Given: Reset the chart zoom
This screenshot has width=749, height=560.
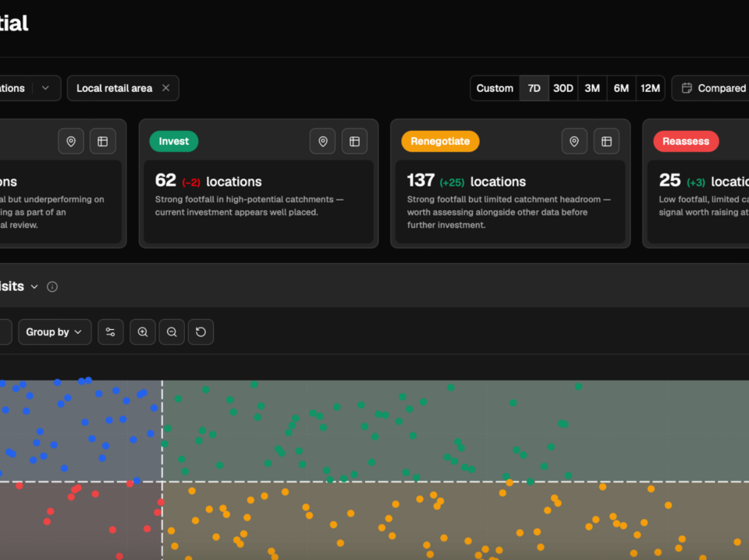Looking at the screenshot, I should click(201, 331).
